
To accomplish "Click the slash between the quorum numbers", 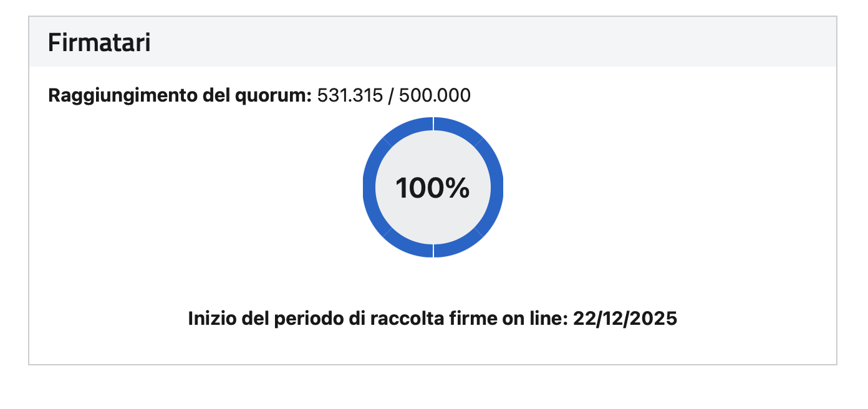I will (391, 95).
